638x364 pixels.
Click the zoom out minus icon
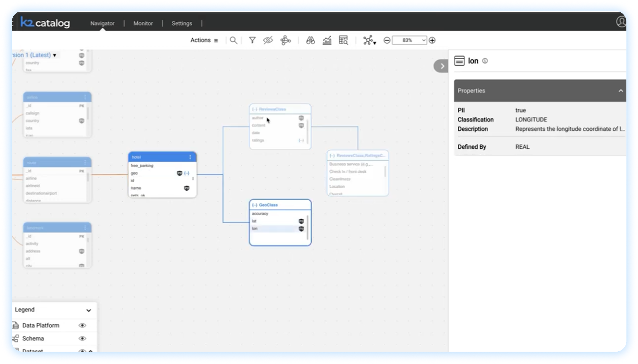pyautogui.click(x=387, y=40)
